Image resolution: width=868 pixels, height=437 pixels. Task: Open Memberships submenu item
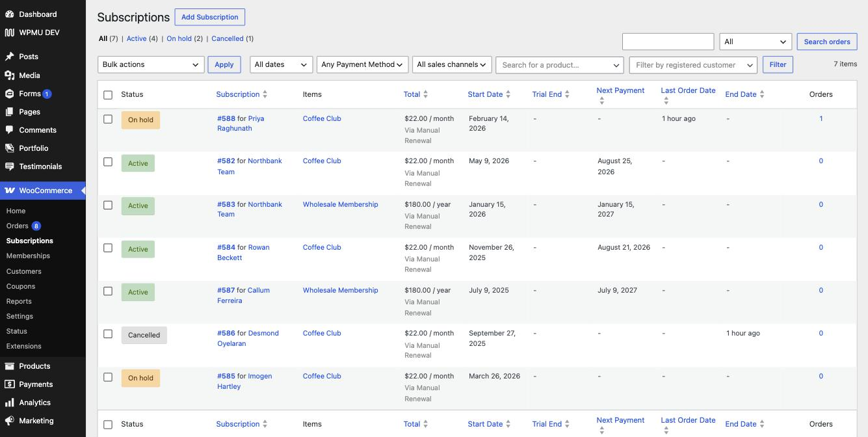(x=28, y=256)
